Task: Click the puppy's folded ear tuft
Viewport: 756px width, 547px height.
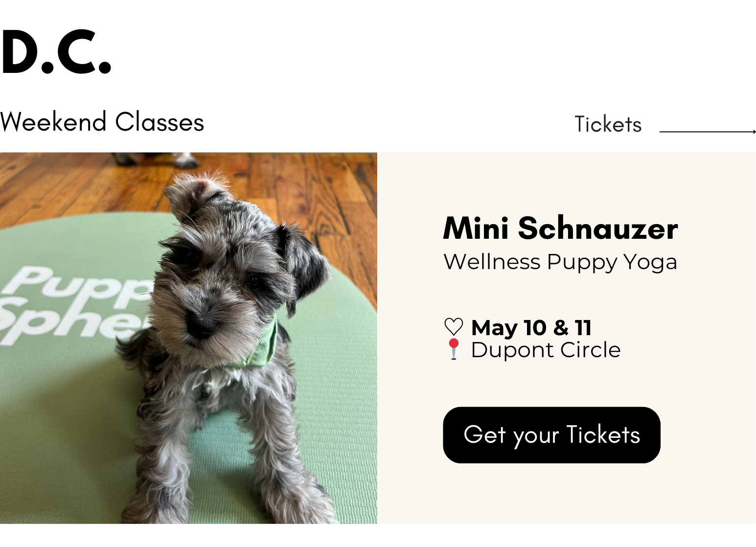Action: click(196, 191)
